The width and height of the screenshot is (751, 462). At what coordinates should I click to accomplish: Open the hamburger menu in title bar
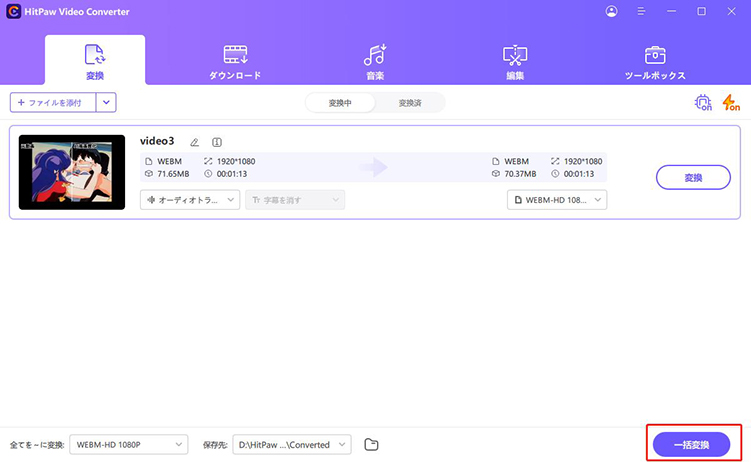pos(641,11)
